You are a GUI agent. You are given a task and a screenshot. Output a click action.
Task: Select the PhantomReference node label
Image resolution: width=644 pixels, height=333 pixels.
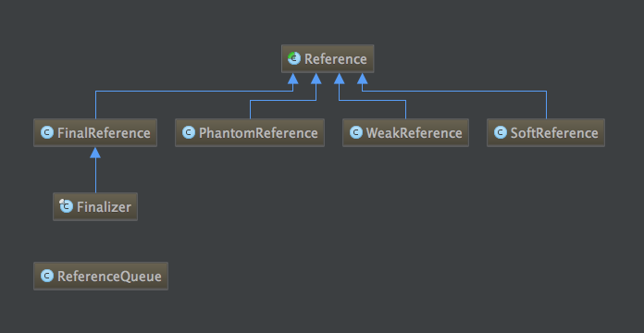pos(258,133)
